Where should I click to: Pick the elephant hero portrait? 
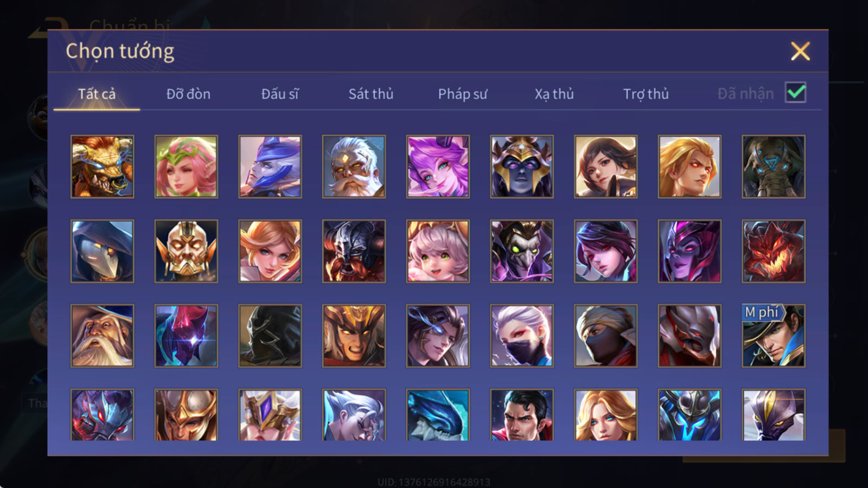(774, 166)
